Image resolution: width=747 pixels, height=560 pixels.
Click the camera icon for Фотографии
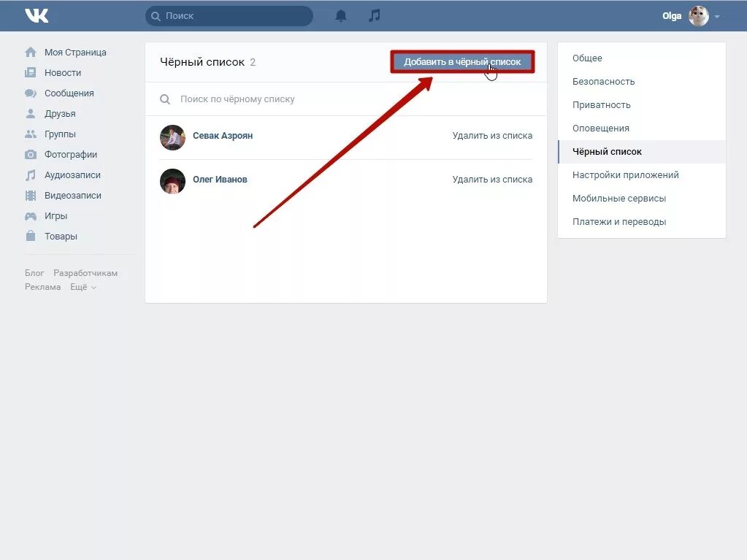[x=31, y=154]
